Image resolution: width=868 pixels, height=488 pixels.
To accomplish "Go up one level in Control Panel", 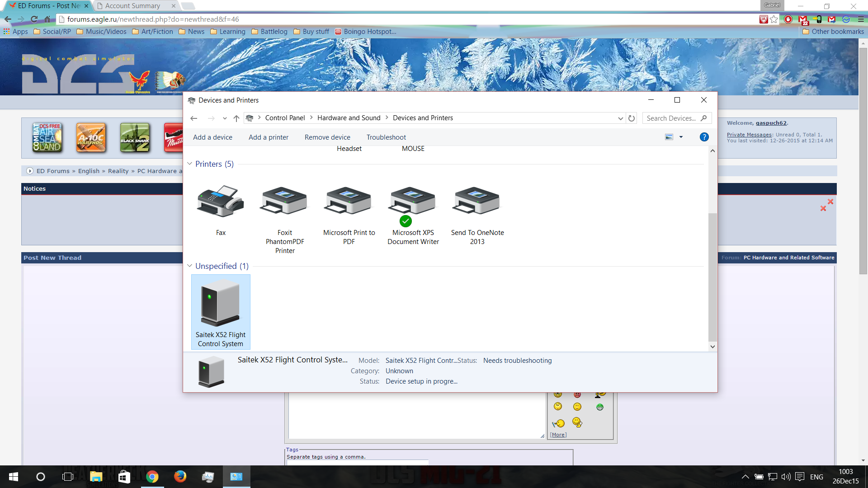I will pyautogui.click(x=236, y=118).
